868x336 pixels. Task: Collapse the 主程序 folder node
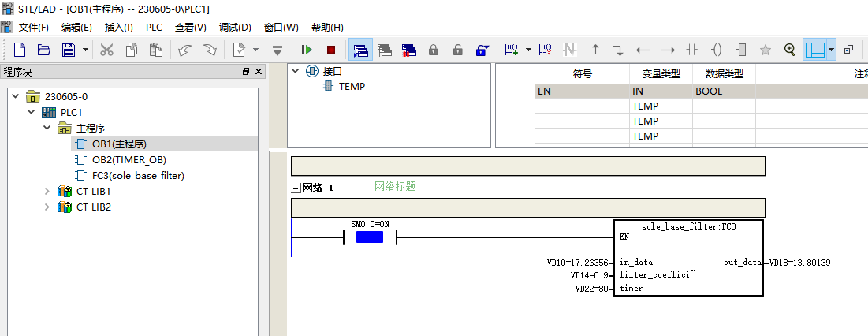47,128
